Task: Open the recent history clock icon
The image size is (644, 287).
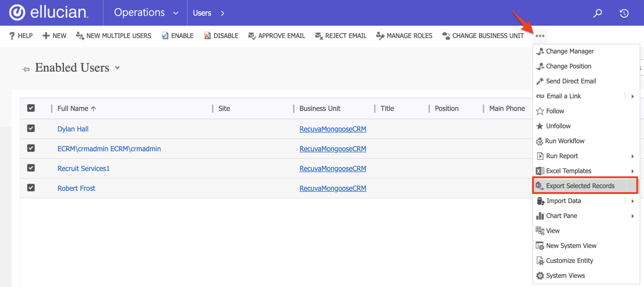Action: coord(624,13)
